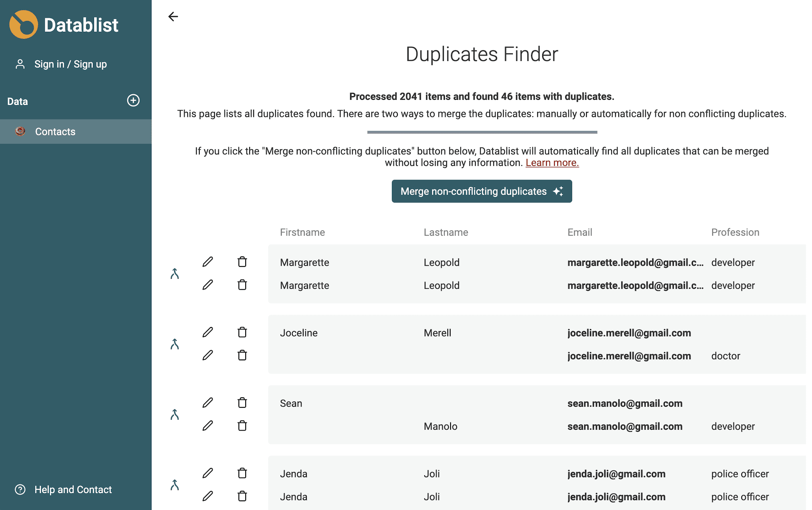This screenshot has height=510, width=812.
Task: Edit the second Joceline Merell record
Action: tap(208, 355)
